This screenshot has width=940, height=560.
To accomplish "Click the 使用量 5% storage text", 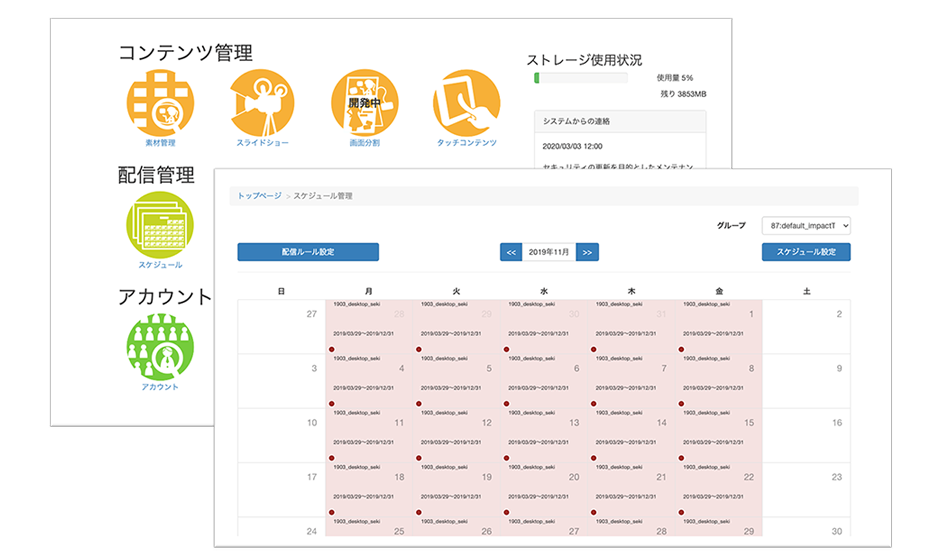I will tap(674, 78).
